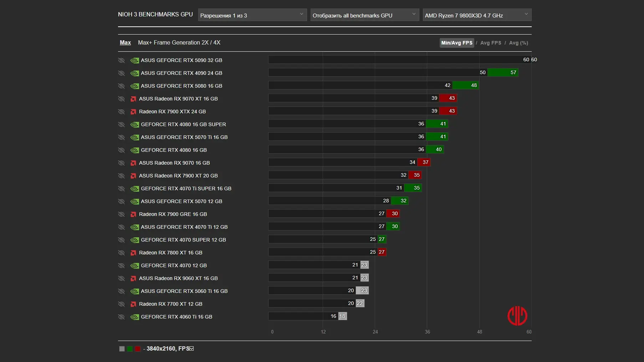This screenshot has width=644, height=362.
Task: Click the 3840x2160, FPS legend label
Action: (168, 349)
